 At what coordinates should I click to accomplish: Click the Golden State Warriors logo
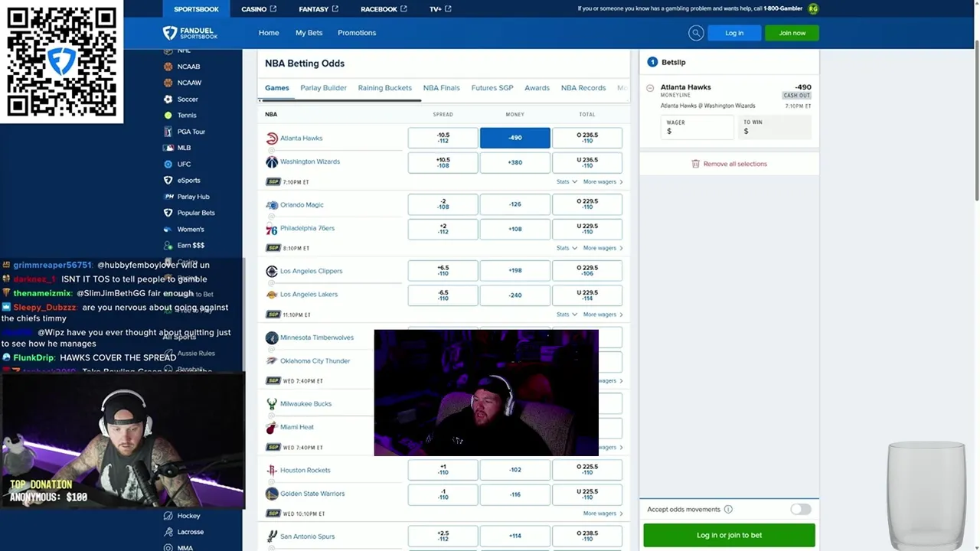click(272, 494)
